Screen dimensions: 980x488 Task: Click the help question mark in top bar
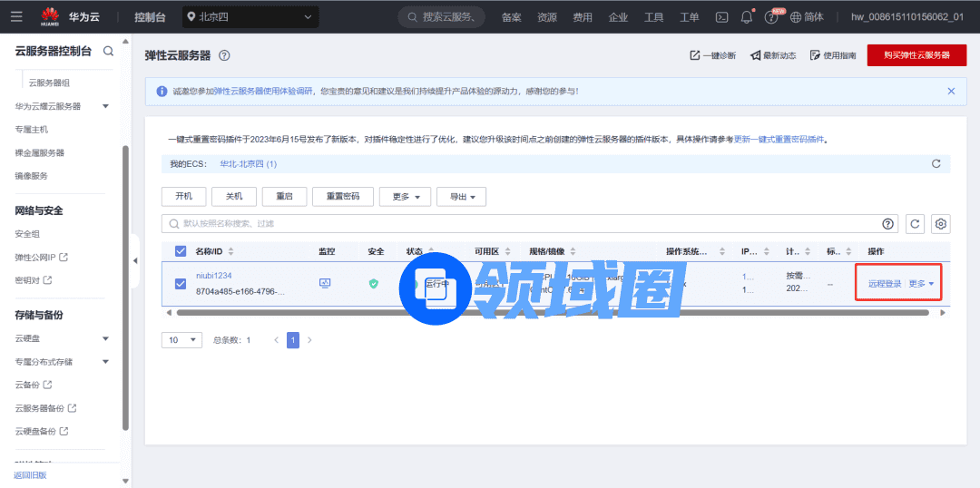click(771, 17)
